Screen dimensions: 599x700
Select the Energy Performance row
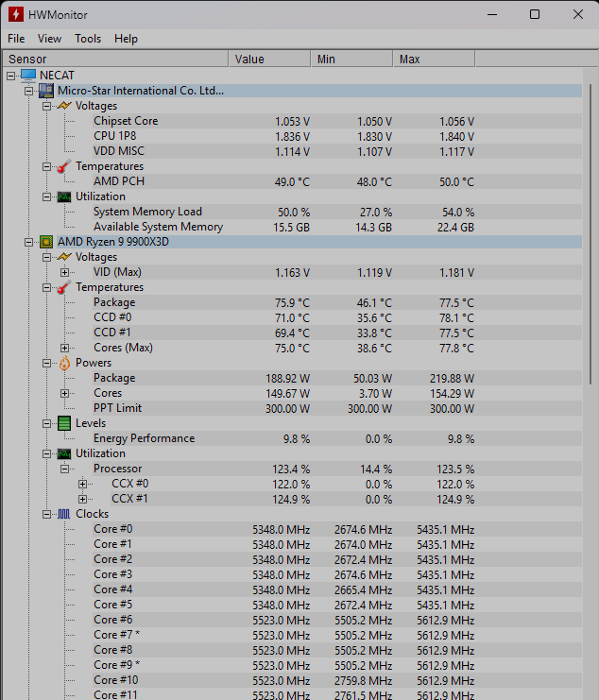336,439
